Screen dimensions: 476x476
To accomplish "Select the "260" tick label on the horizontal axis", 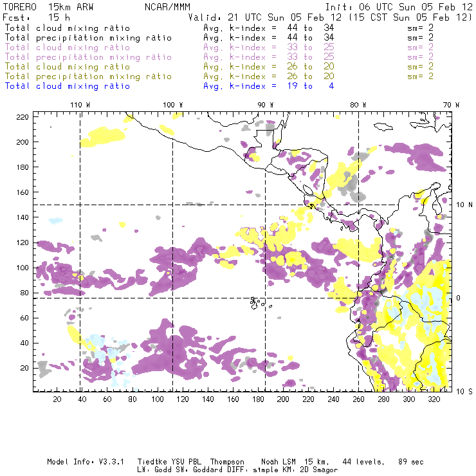I will 358,399.
